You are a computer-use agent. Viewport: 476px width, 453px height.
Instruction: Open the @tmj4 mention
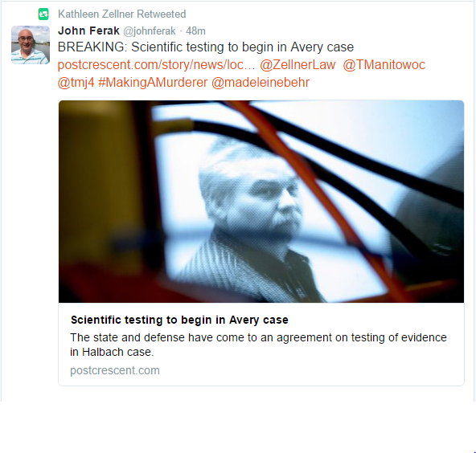(76, 83)
